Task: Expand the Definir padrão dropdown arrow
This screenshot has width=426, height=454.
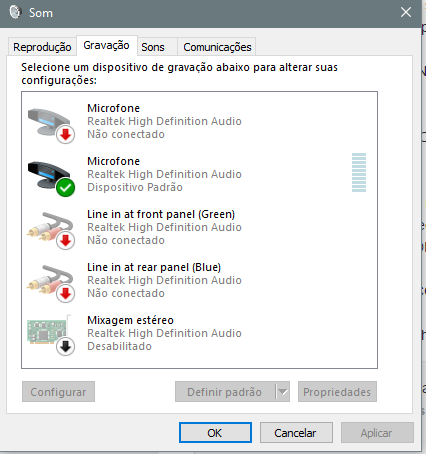Action: 283,392
